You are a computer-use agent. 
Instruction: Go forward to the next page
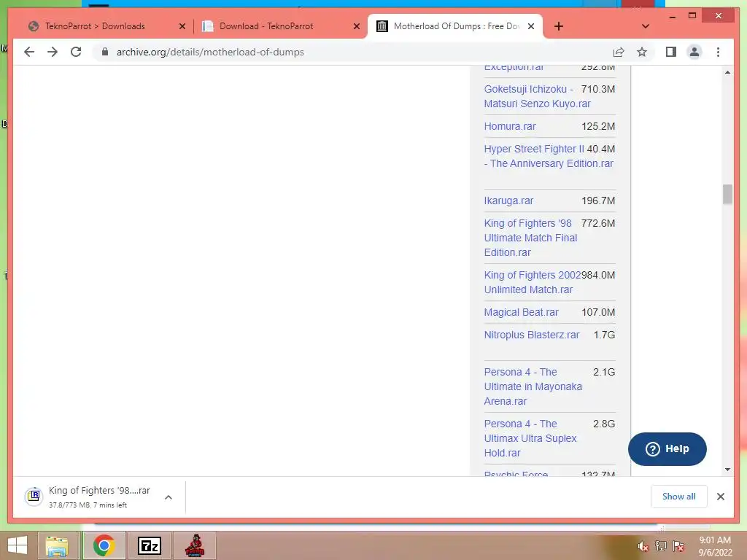tap(53, 52)
